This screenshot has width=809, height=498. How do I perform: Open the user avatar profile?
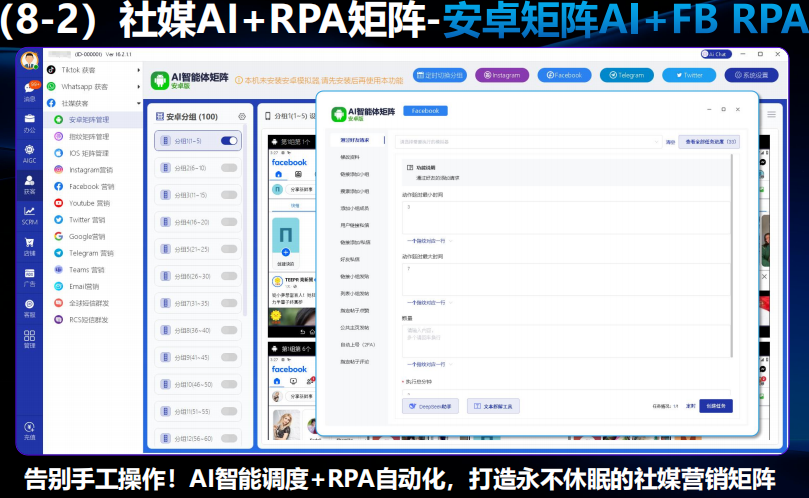(x=29, y=60)
